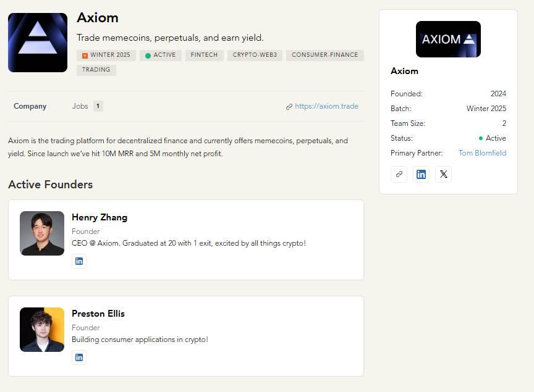The height and width of the screenshot is (392, 534).
Task: Click the green dot in the Active tag
Action: [x=148, y=56]
